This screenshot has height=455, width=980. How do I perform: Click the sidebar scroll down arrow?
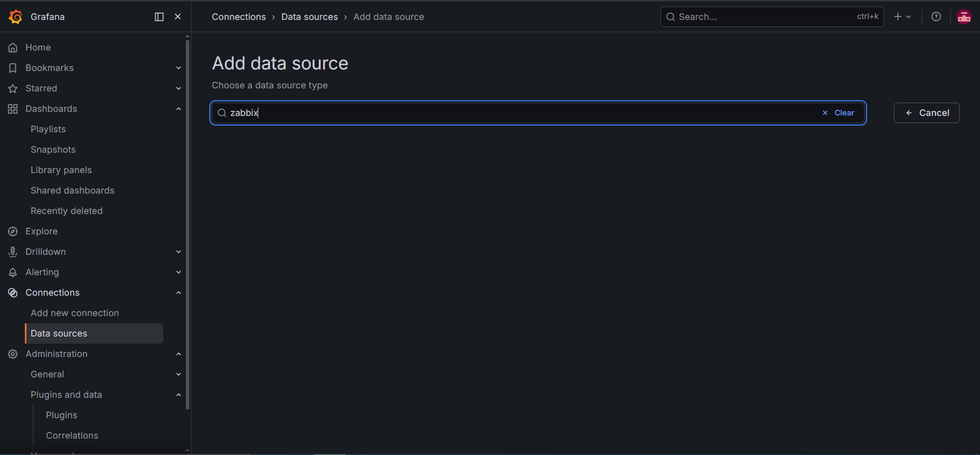tap(187, 450)
